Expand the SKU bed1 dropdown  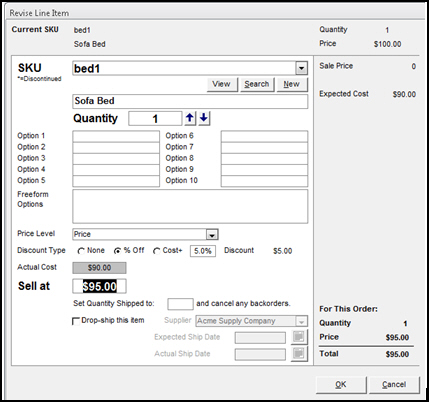pyautogui.click(x=301, y=68)
